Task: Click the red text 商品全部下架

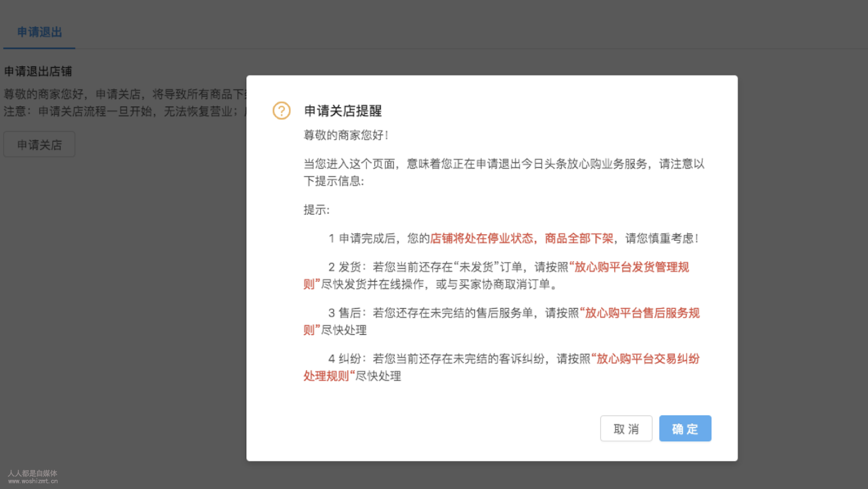Action: (579, 238)
